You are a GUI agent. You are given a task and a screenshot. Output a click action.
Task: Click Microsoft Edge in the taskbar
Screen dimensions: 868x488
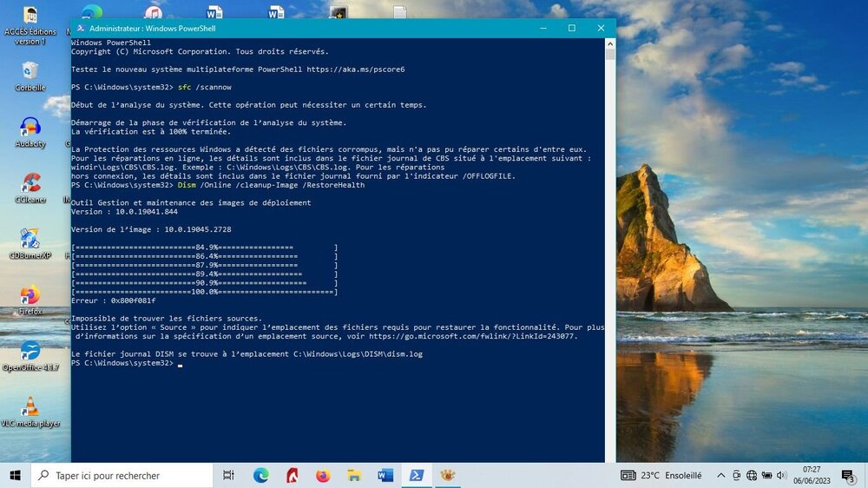tap(260, 476)
